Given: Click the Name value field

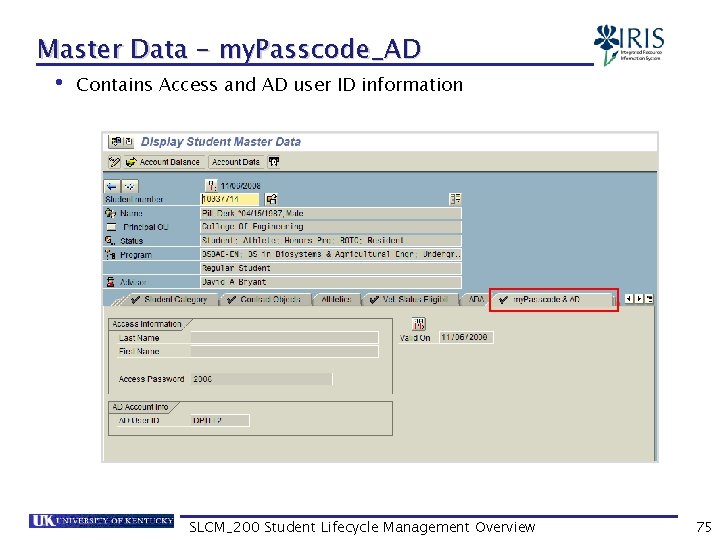Looking at the screenshot, I should pos(331,213).
